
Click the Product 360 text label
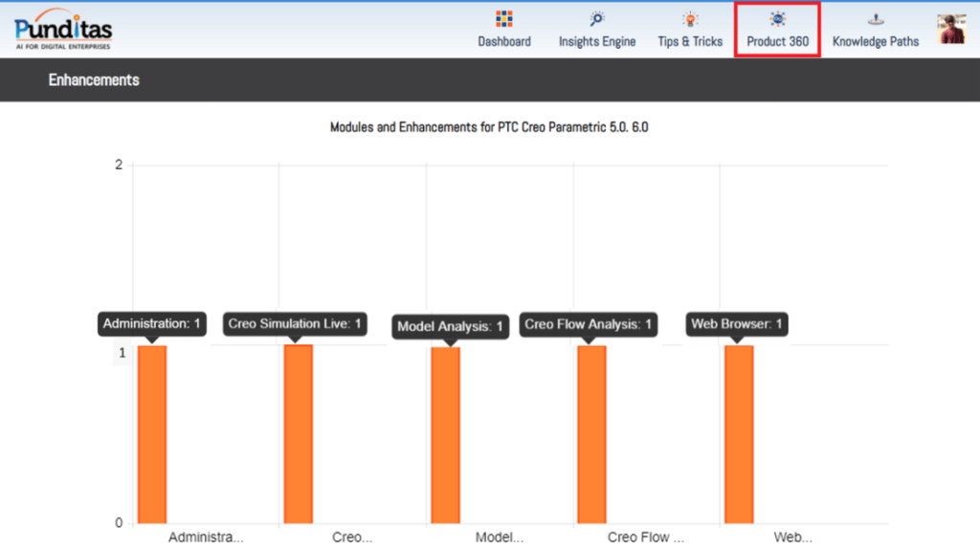pyautogui.click(x=777, y=42)
